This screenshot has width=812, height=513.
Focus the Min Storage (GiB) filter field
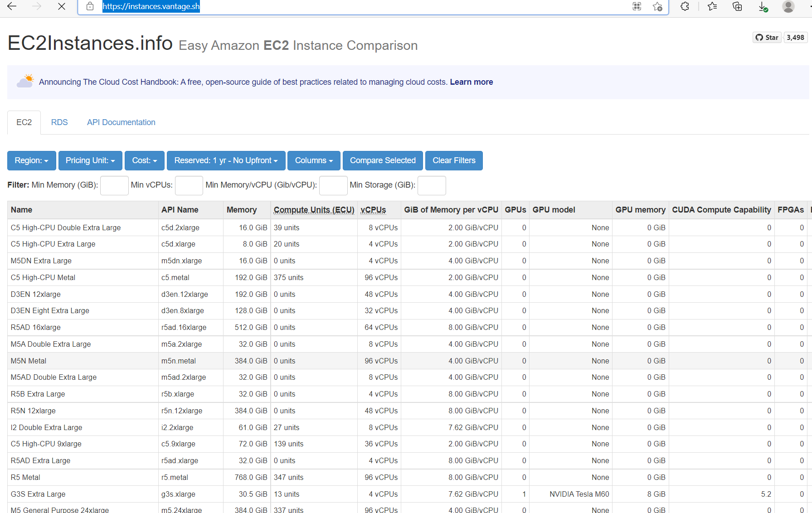(432, 185)
